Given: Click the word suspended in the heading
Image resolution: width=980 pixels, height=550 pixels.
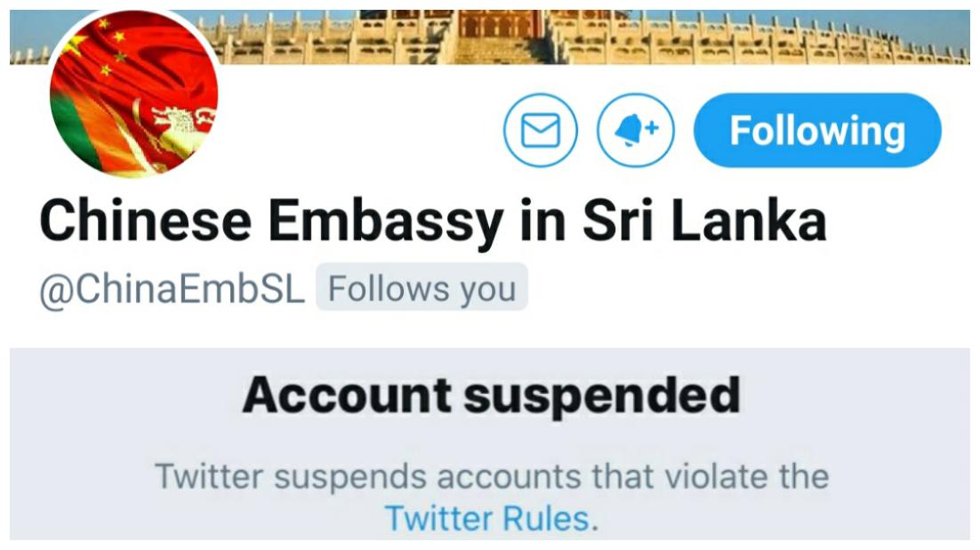Looking at the screenshot, I should coord(602,395).
